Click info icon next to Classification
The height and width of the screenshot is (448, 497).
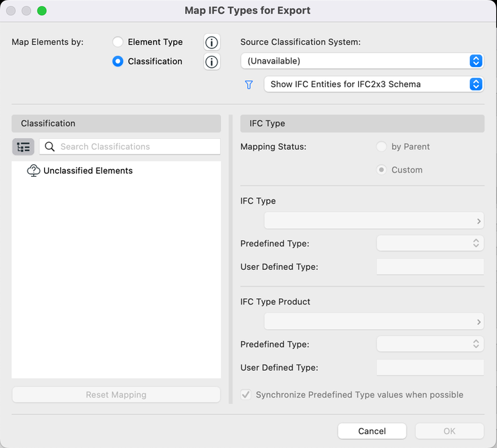(212, 61)
